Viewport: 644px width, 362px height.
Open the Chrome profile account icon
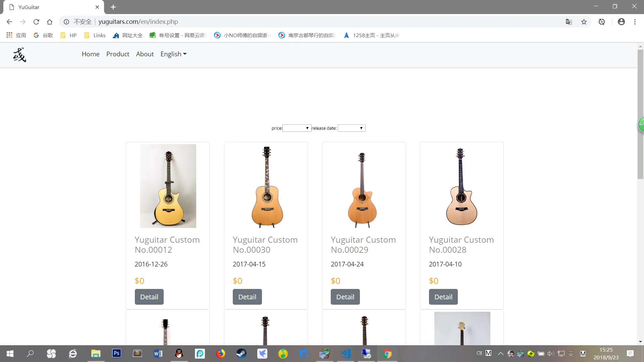pos(621,22)
